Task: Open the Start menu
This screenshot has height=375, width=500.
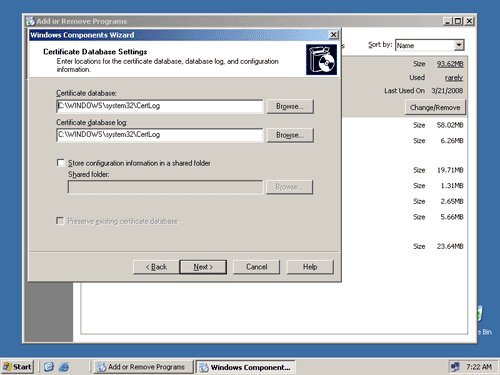Action: point(17,367)
